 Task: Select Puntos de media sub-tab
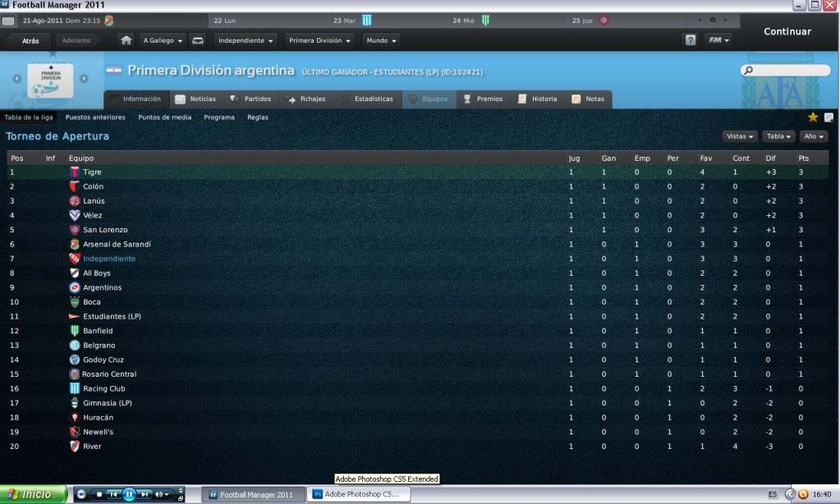[x=164, y=117]
